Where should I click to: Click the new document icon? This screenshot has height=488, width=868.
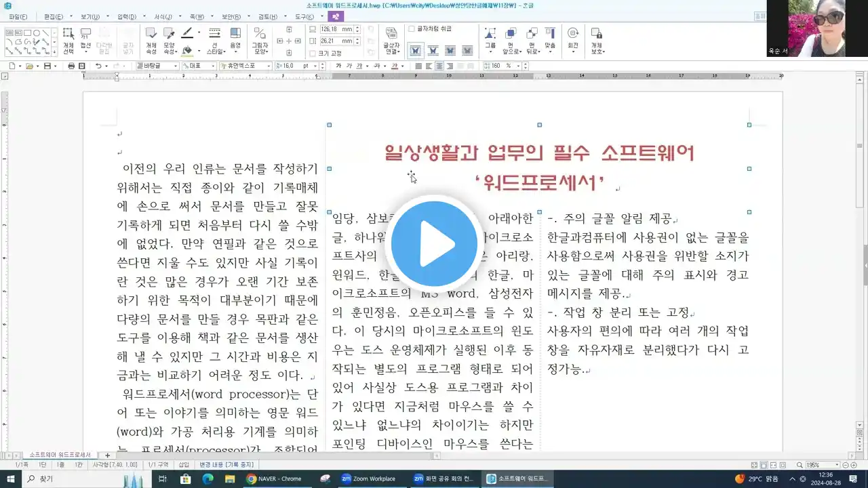[x=12, y=66]
